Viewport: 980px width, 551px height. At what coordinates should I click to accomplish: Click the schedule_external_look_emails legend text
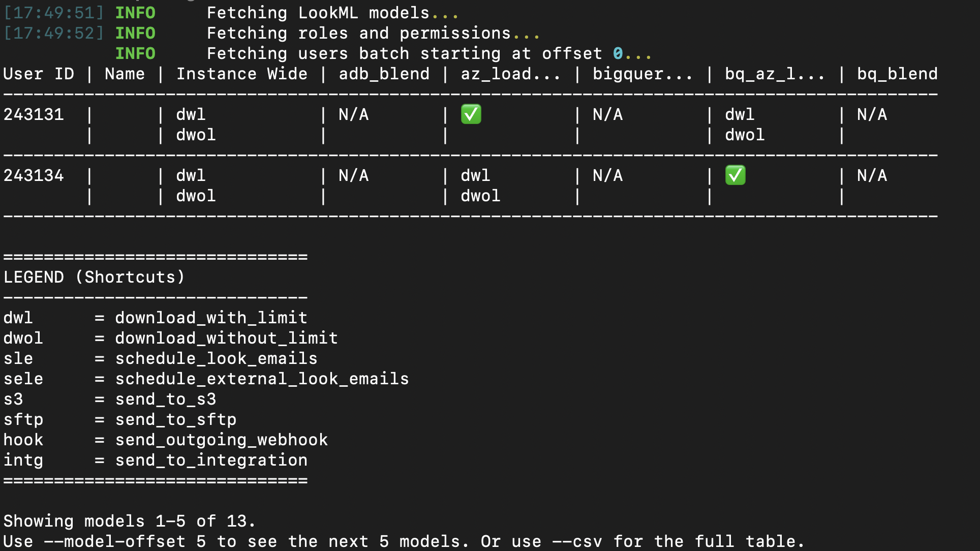(262, 379)
